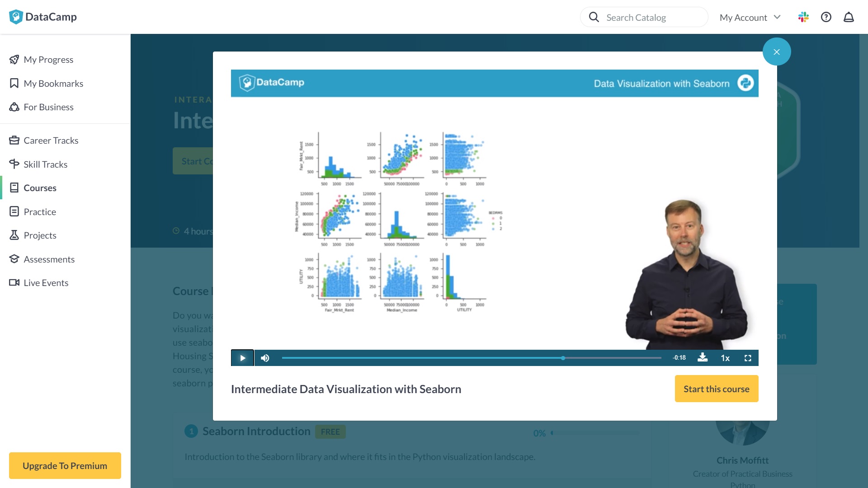Open the Slack community icon
The width and height of the screenshot is (868, 488).
point(803,17)
